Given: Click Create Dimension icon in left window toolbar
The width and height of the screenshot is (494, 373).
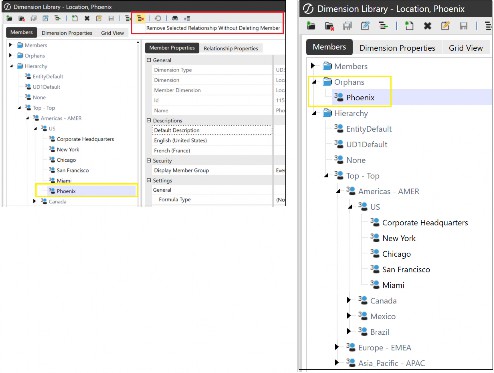Looking at the screenshot, I should point(9,18).
